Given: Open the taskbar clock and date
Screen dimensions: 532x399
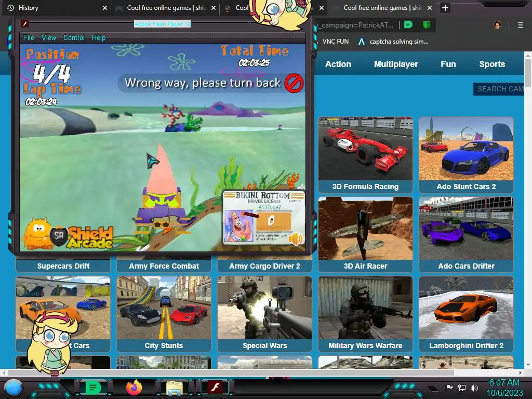Looking at the screenshot, I should pos(504,388).
